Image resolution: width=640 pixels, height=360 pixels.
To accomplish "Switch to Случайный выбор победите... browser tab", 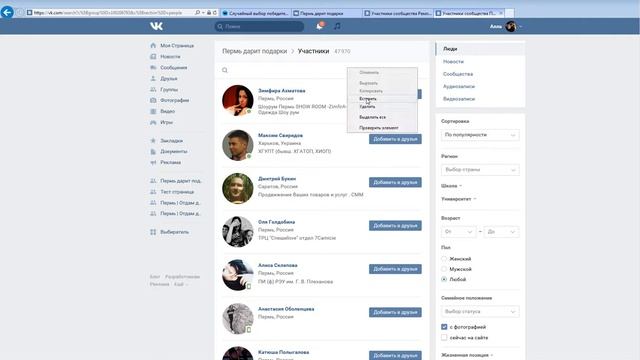I will [256, 13].
